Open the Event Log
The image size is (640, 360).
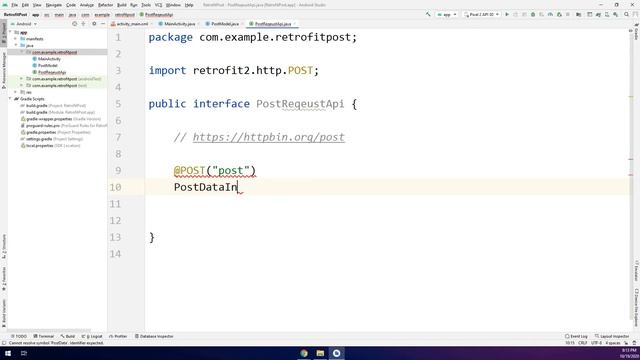pyautogui.click(x=576, y=336)
